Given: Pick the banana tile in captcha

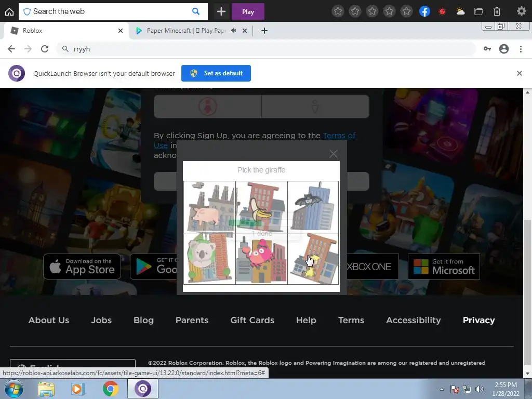Looking at the screenshot, I should pyautogui.click(x=261, y=207).
